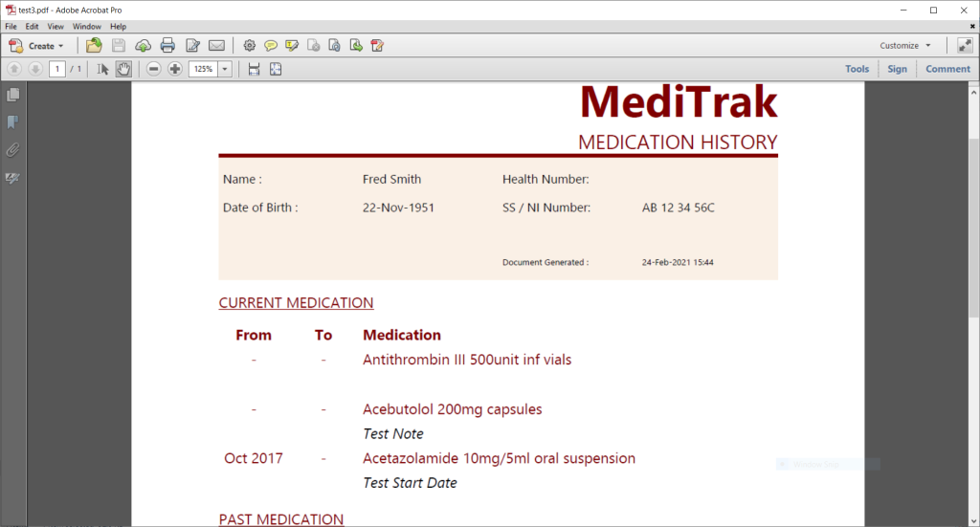Click the page with link icon

(334, 46)
